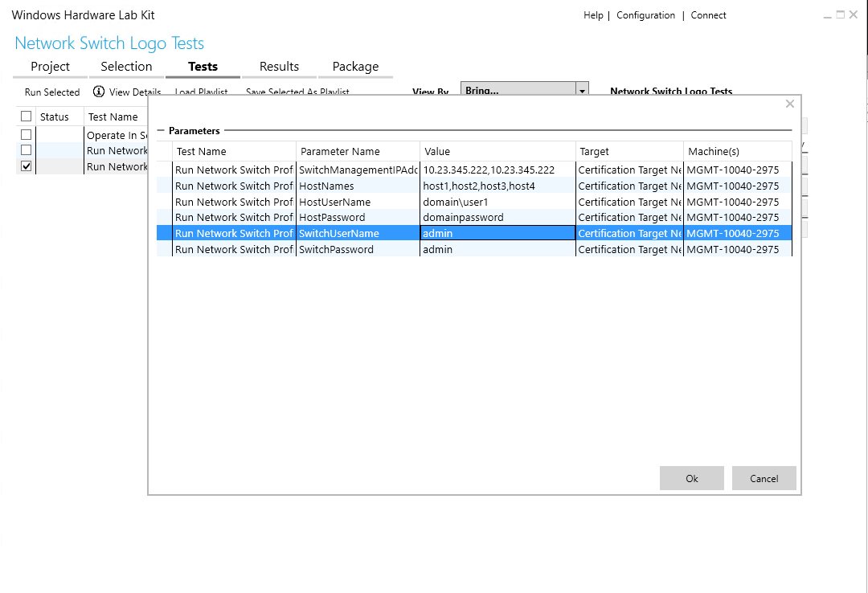The height and width of the screenshot is (593, 868).
Task: Click the SwitchManagementIPAdd parameter name cell
Action: tap(358, 170)
